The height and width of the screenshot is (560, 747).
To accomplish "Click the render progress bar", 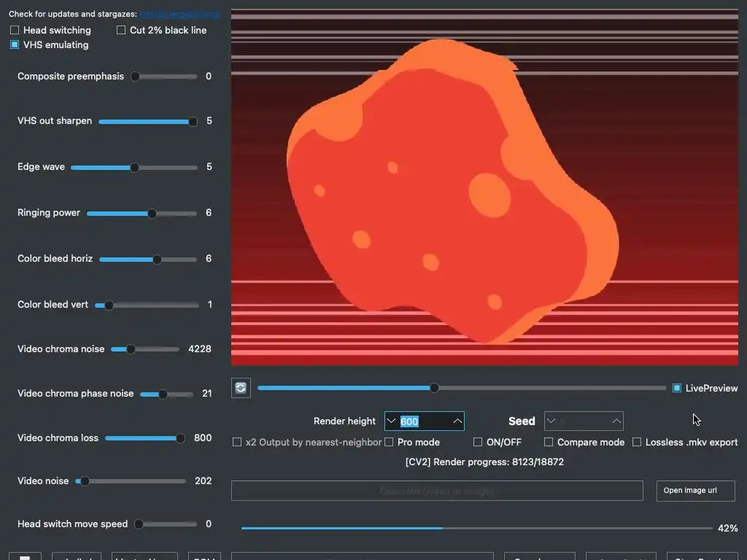I will tap(476, 528).
